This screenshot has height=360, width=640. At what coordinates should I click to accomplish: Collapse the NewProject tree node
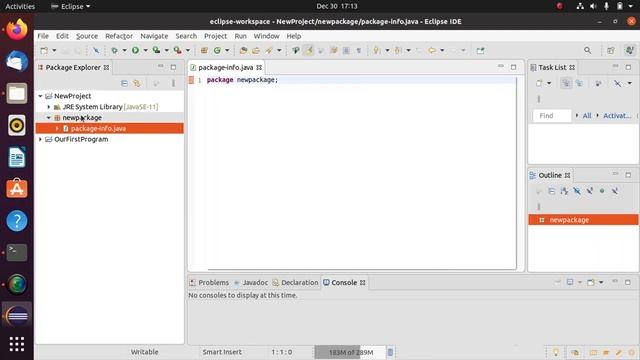tap(40, 96)
